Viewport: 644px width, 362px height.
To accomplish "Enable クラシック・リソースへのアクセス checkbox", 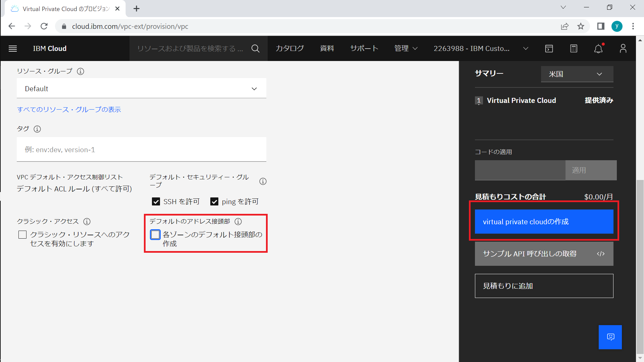I will (22, 235).
